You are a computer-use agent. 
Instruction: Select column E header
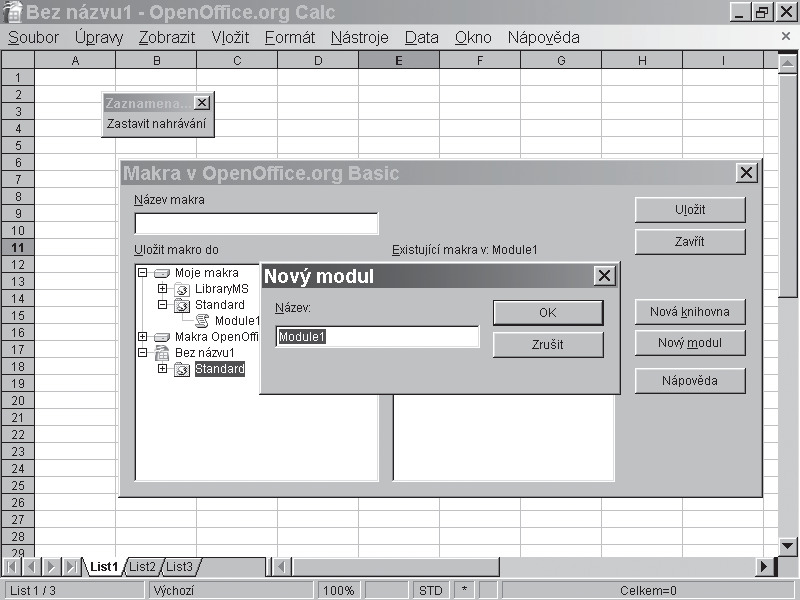click(x=399, y=61)
